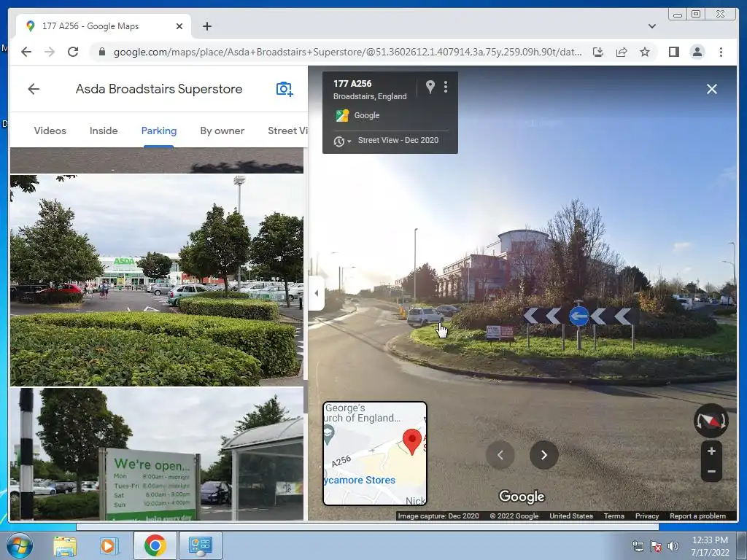The height and width of the screenshot is (560, 747).
Task: Zoom out the Street View
Action: [711, 472]
